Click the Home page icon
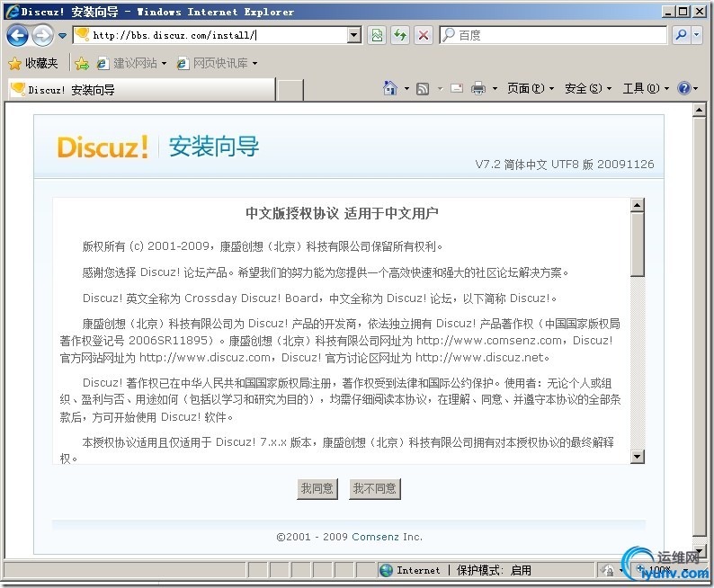 [389, 88]
